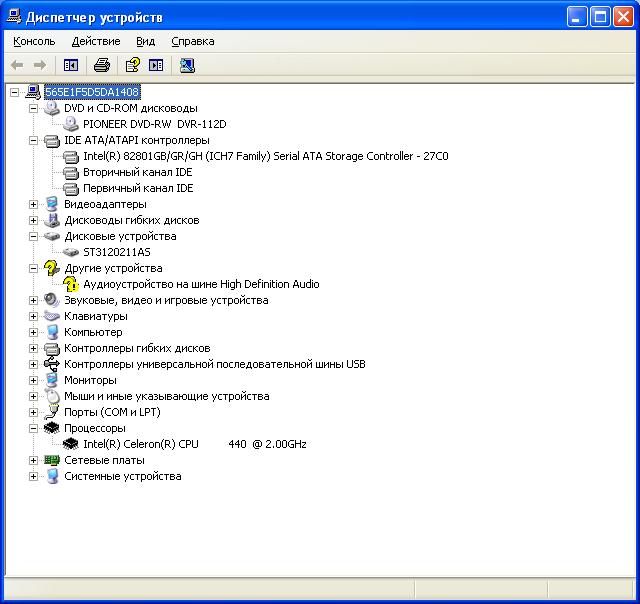Image resolution: width=640 pixels, height=604 pixels.
Task: Click the Контроллеры гибких дисков icon
Action: click(x=52, y=349)
